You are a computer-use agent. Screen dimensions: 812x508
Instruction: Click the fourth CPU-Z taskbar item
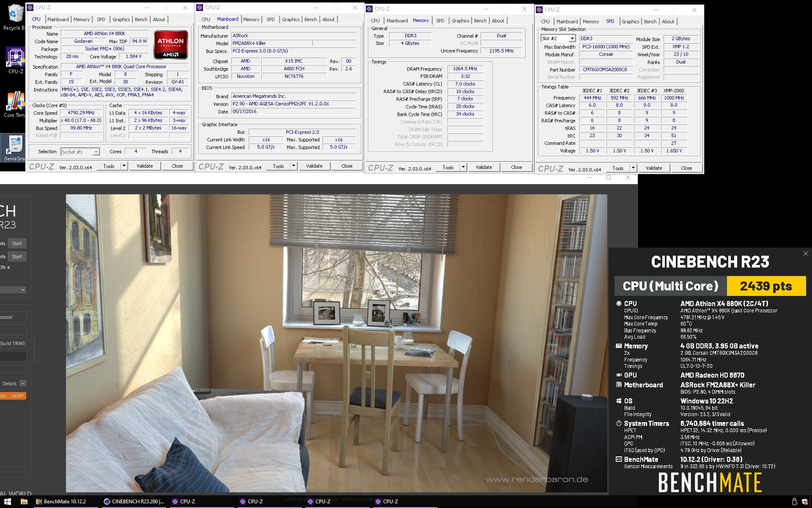pyautogui.click(x=404, y=502)
